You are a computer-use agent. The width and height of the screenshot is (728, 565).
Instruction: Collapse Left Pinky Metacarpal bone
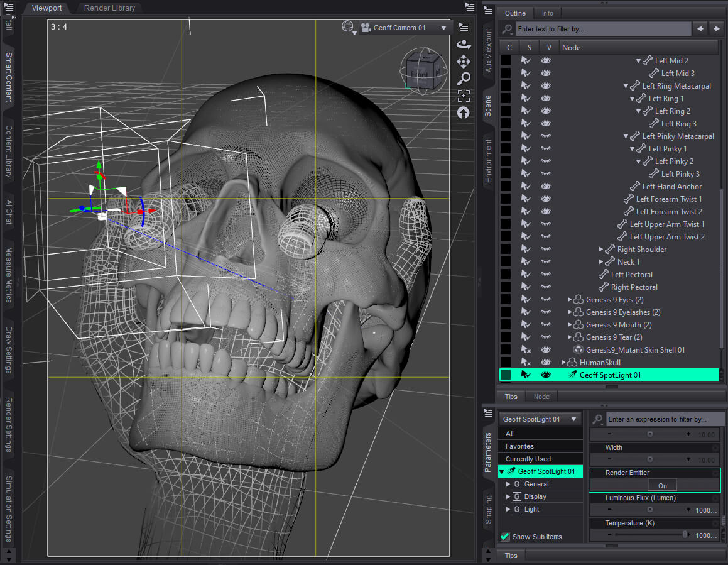626,136
